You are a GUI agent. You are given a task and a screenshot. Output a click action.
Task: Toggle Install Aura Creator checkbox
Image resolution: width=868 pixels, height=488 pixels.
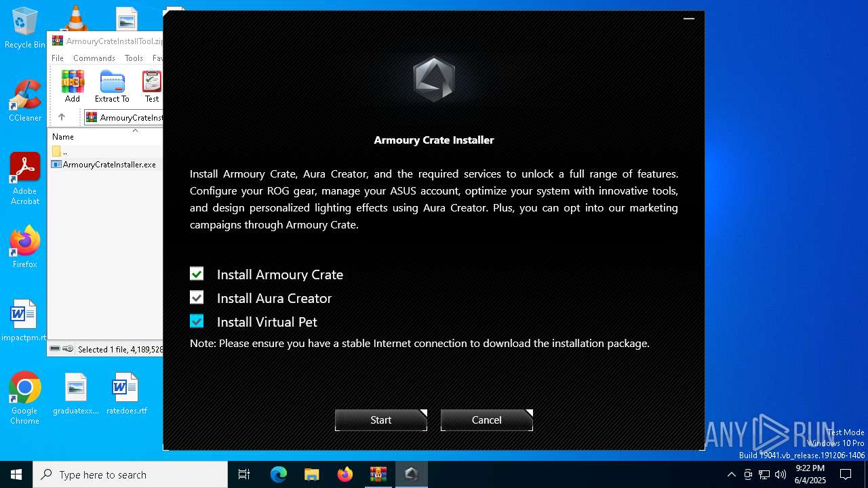(197, 298)
